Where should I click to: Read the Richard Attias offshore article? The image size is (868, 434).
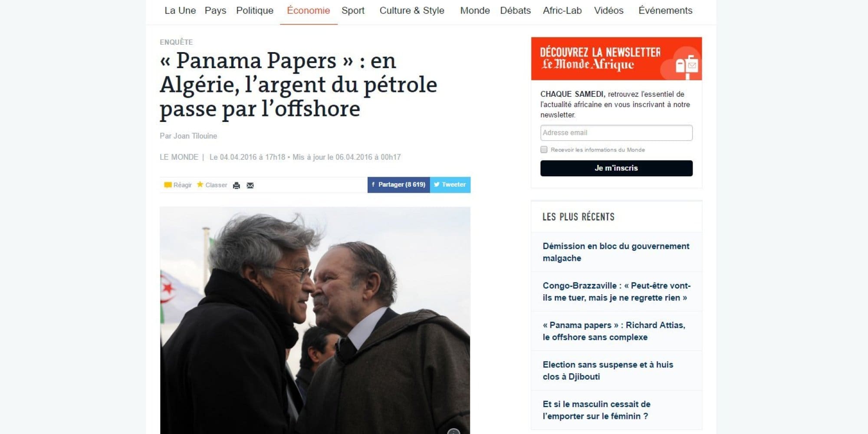coord(614,331)
